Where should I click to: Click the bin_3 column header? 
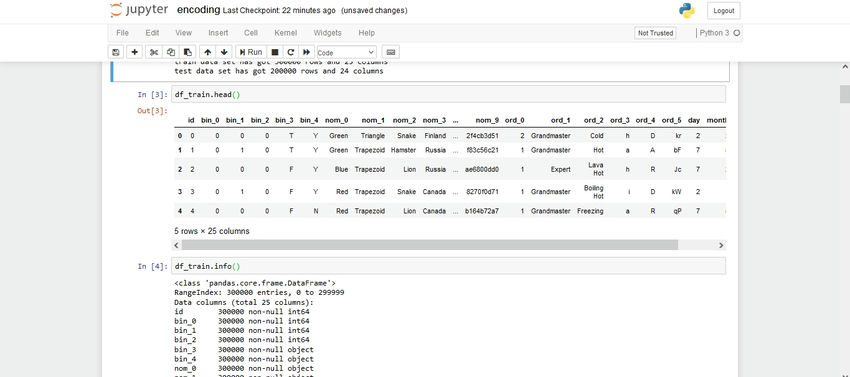(x=284, y=120)
